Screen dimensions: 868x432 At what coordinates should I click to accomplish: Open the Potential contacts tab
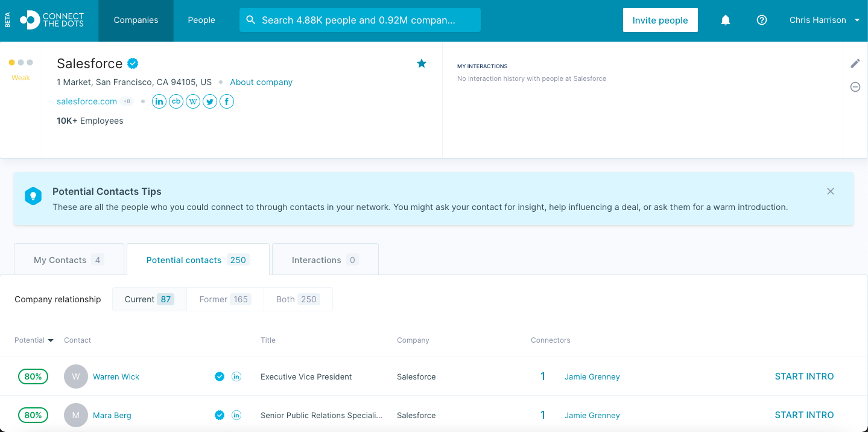click(198, 260)
